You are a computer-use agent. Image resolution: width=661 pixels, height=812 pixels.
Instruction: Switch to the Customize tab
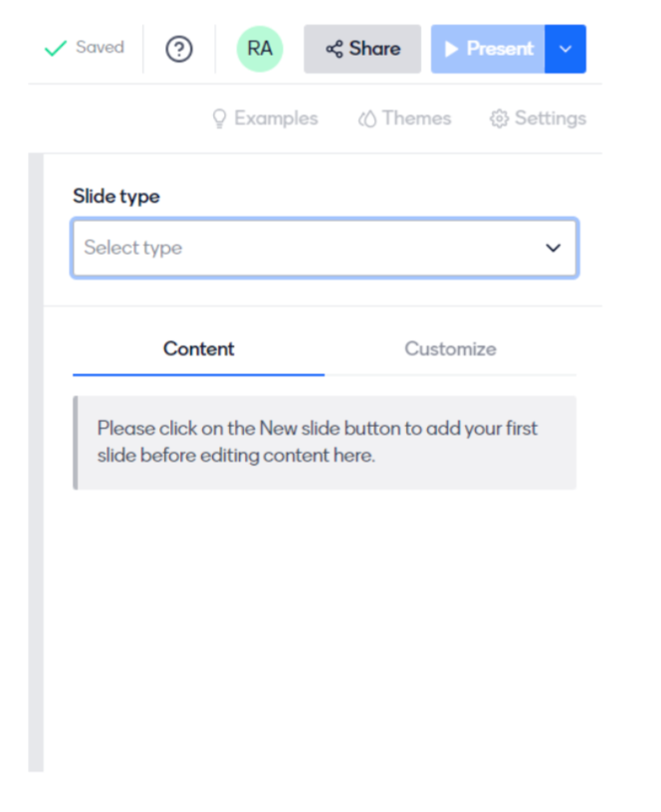pos(450,349)
